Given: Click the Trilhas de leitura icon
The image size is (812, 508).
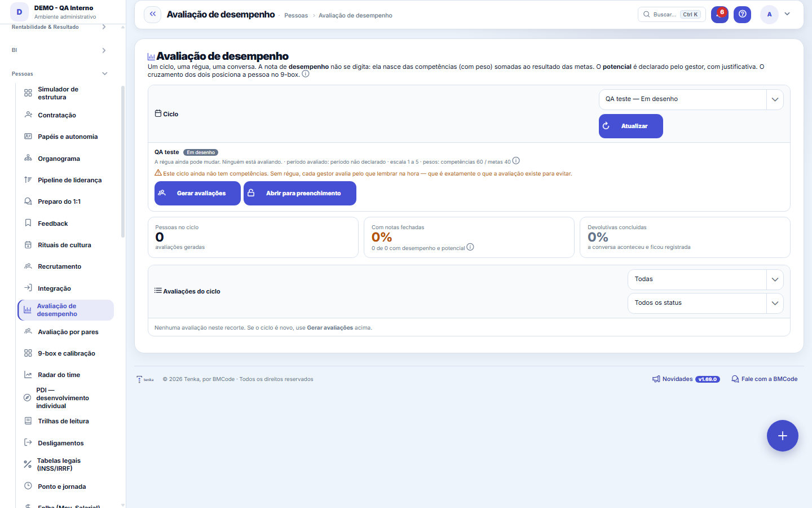Looking at the screenshot, I should tap(28, 421).
